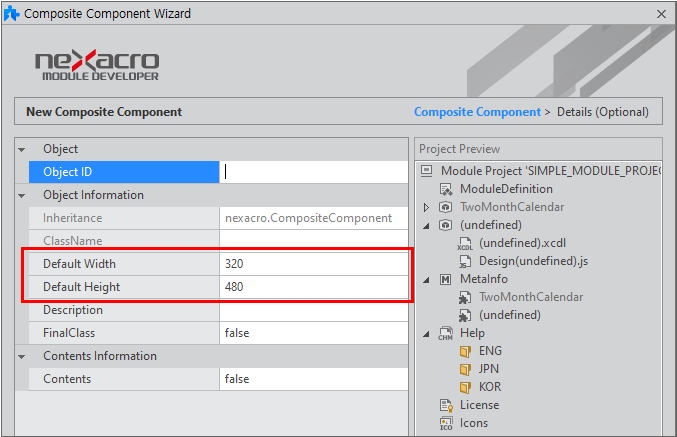The width and height of the screenshot is (677, 437).
Task: Collapse the MetaInfo tree node
Action: [x=427, y=279]
